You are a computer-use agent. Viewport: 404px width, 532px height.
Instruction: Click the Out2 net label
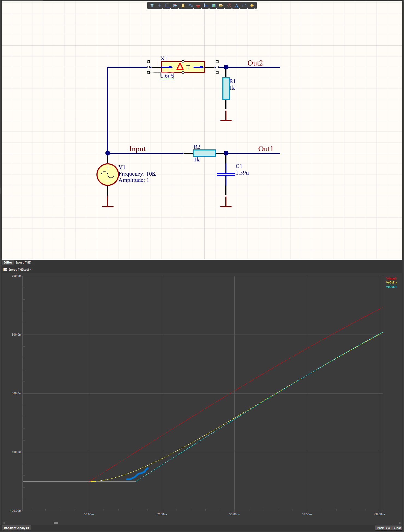pos(255,63)
